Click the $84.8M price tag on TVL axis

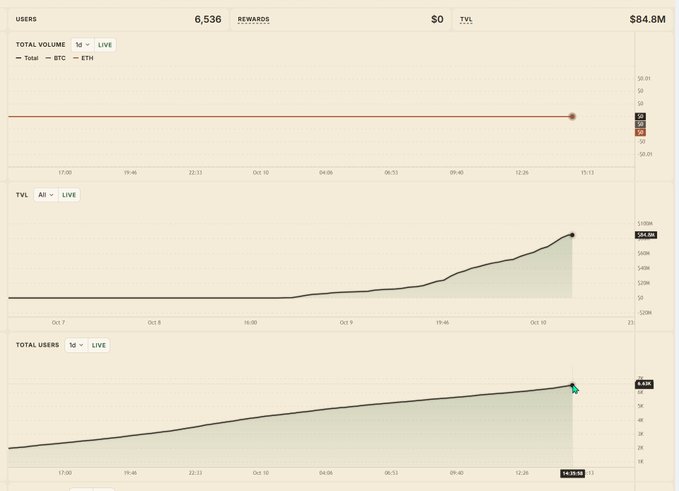click(x=646, y=235)
